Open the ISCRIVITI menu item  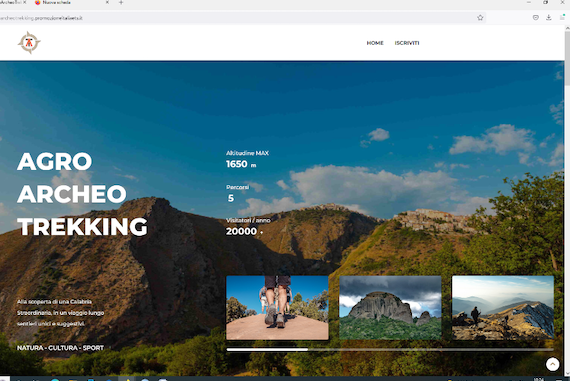pos(407,43)
